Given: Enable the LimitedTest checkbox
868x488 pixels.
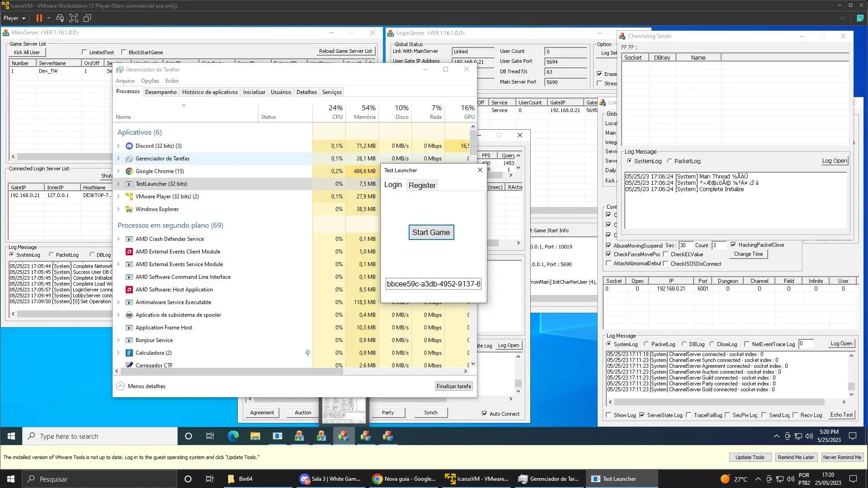Looking at the screenshot, I should (x=85, y=52).
